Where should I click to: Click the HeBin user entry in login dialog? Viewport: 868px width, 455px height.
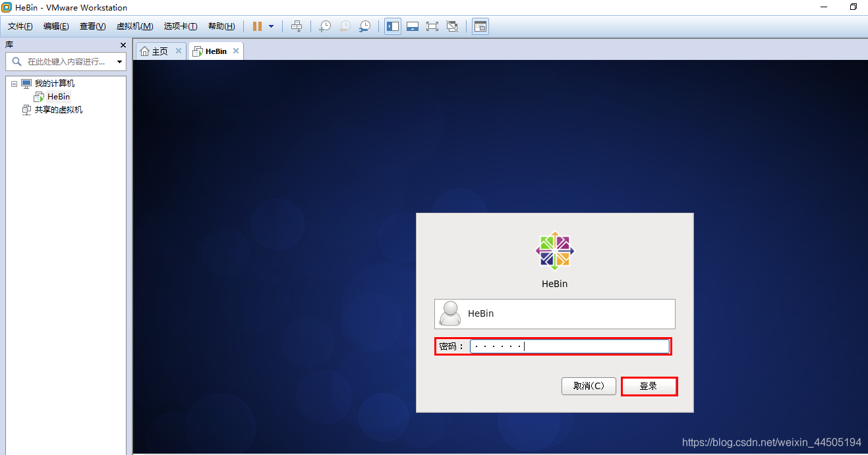(555, 314)
